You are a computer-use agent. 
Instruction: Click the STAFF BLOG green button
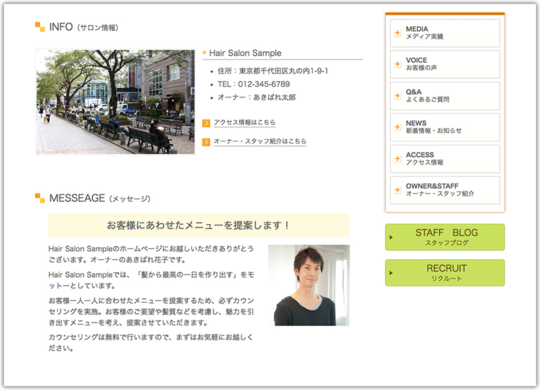point(445,237)
